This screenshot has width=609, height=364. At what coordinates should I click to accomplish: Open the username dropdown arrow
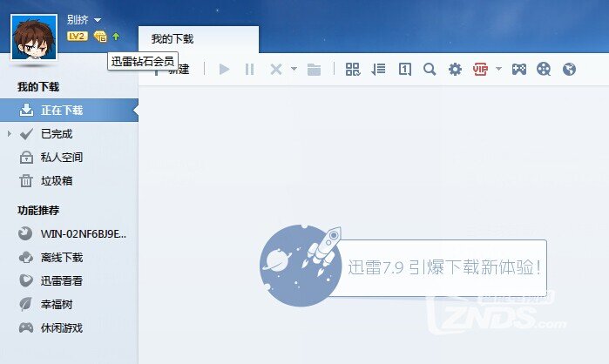[x=98, y=20]
